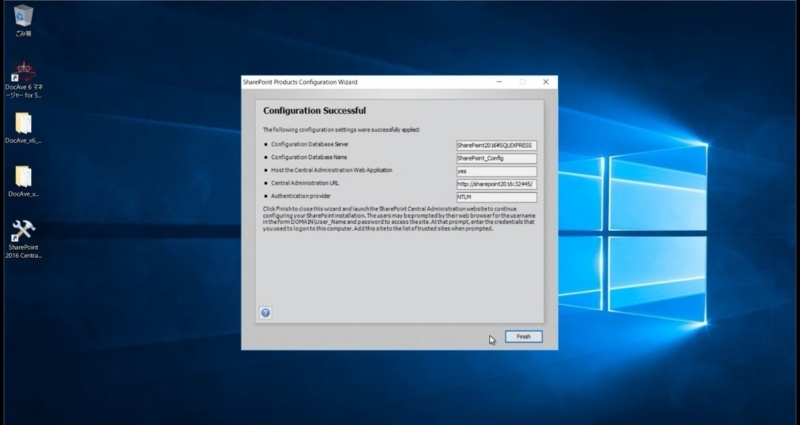800x425 pixels.
Task: Select the DocAve_v folder above SharePoint shortcut
Action: click(x=23, y=182)
